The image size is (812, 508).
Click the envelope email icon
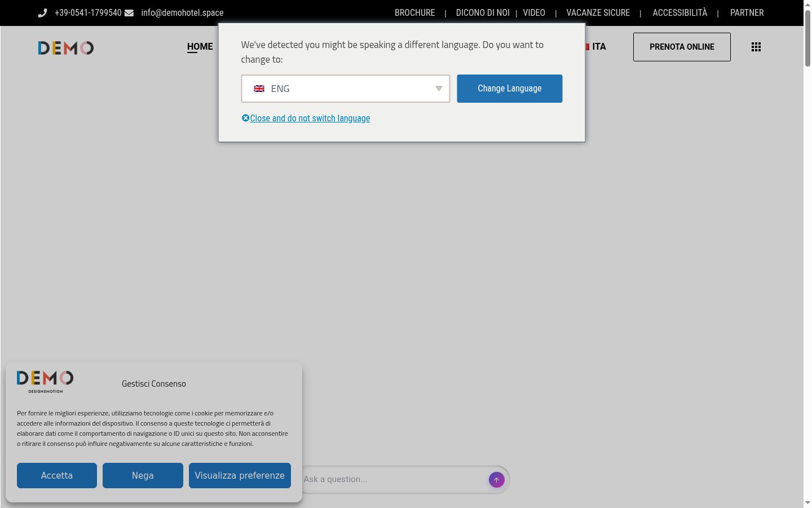click(x=129, y=13)
